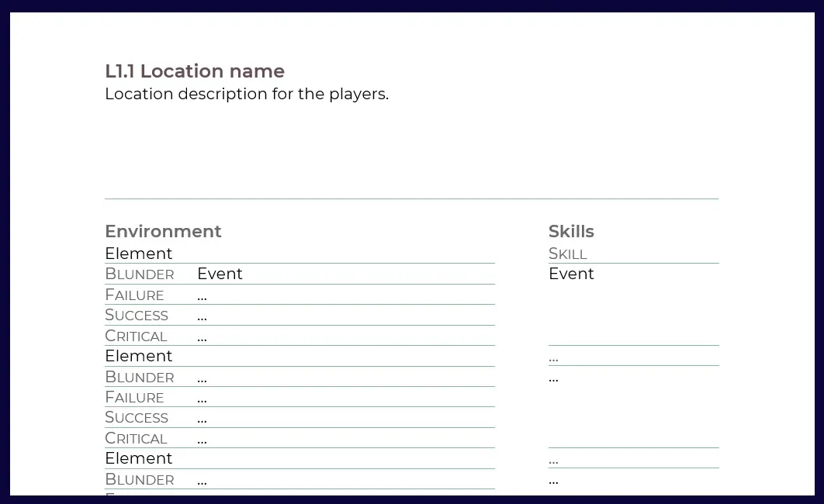This screenshot has height=504, width=824.
Task: Click the second Failure label
Action: [x=134, y=397]
